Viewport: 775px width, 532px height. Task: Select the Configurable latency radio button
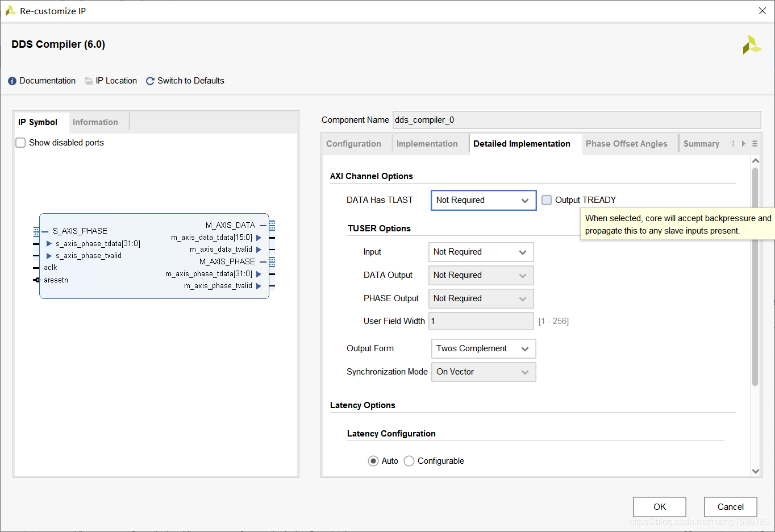[409, 461]
